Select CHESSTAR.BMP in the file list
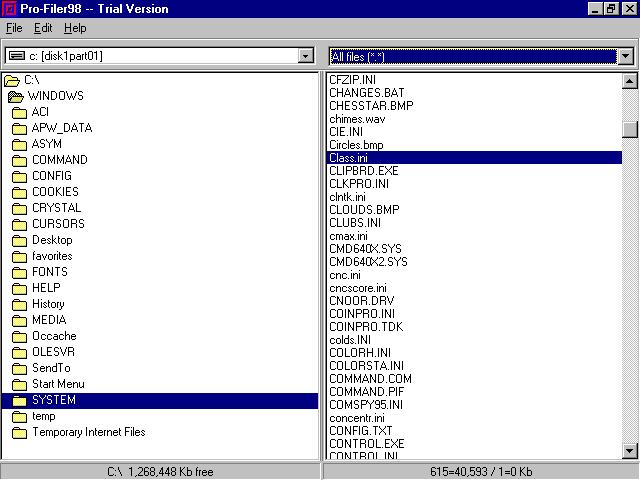Image resolution: width=640 pixels, height=480 pixels. click(x=371, y=105)
